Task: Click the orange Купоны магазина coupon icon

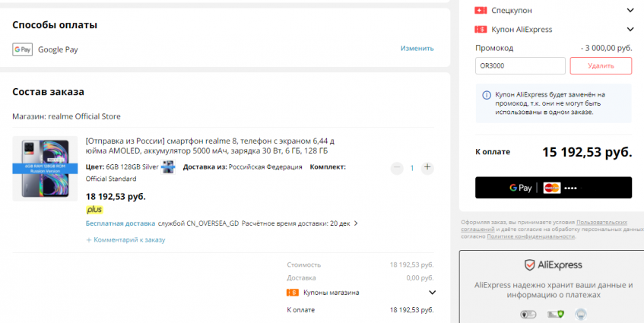Action: 292,293
